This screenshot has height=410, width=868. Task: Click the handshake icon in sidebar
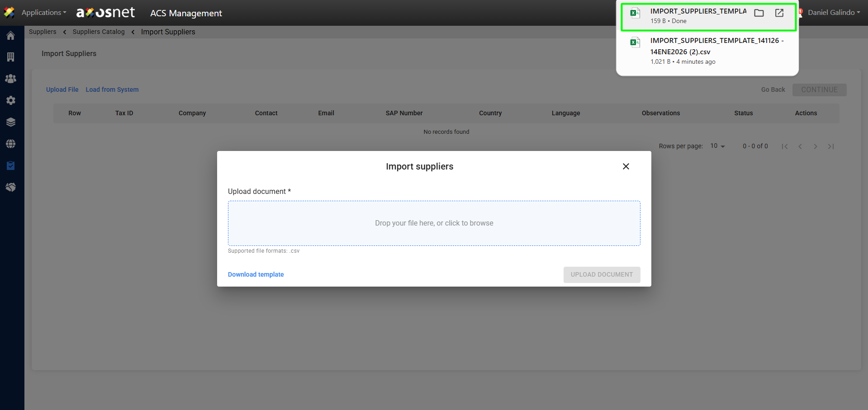click(x=11, y=187)
